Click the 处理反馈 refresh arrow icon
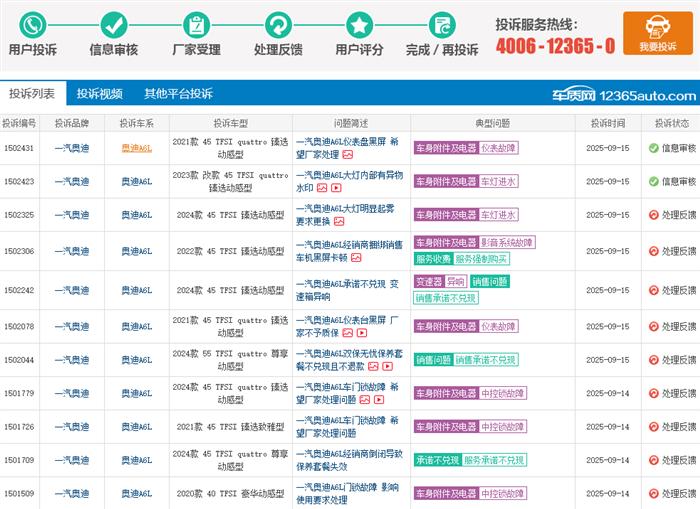This screenshot has width=700, height=509. point(277,24)
